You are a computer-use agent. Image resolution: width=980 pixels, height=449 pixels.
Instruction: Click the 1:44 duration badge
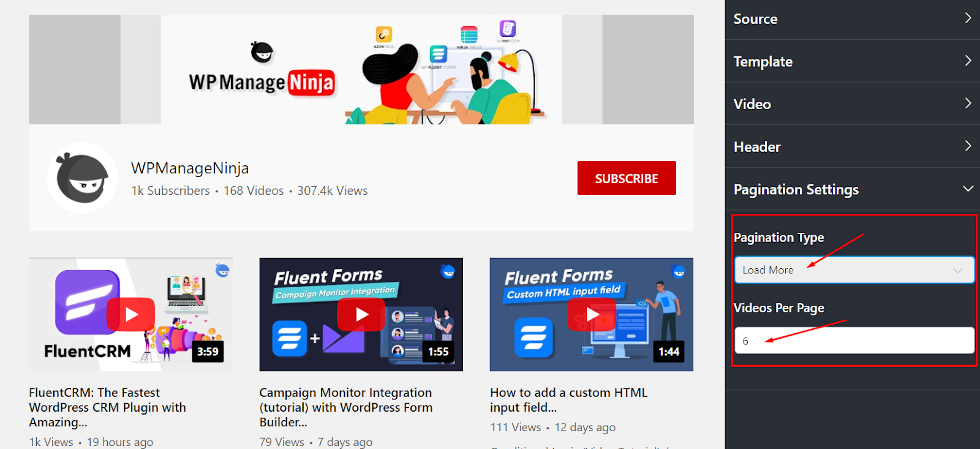point(669,352)
